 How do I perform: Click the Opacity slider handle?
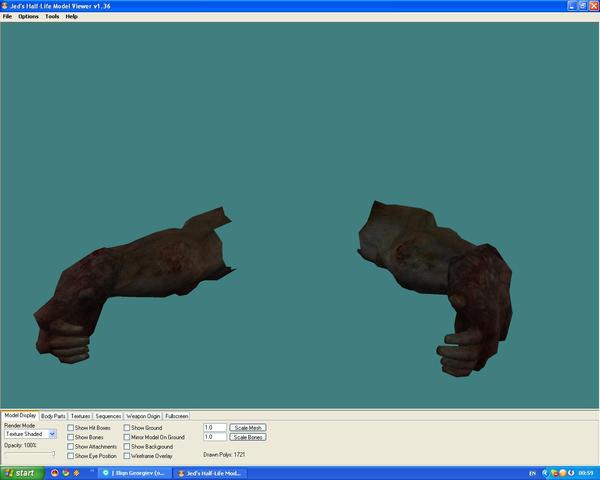pyautogui.click(x=53, y=454)
